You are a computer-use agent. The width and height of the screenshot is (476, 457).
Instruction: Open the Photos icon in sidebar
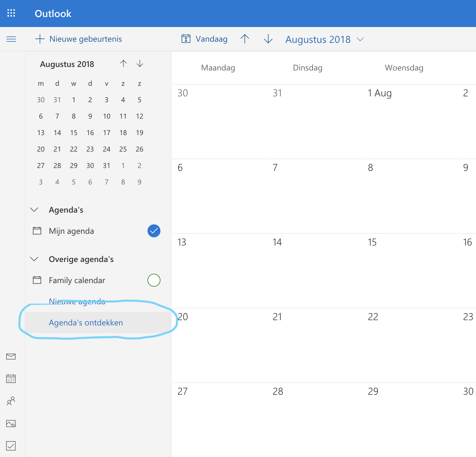click(11, 424)
